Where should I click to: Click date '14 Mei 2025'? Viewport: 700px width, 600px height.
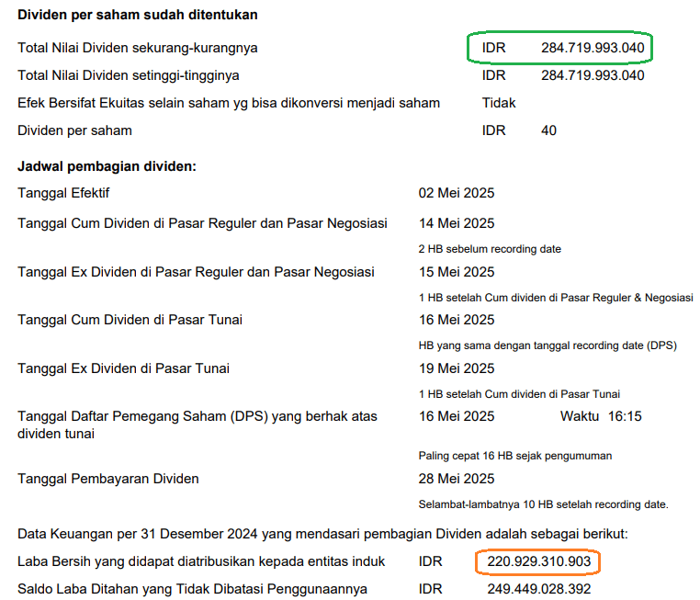pos(457,223)
